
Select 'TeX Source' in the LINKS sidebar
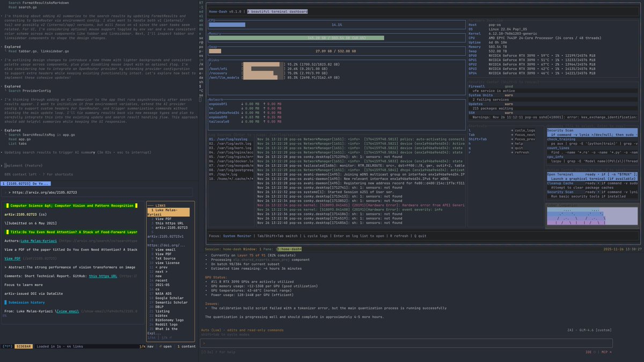(166, 258)
